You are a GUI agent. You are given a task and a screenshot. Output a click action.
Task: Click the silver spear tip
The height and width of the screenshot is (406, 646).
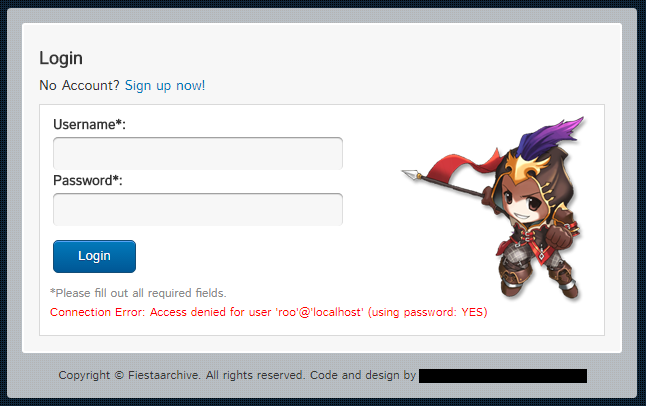pyautogui.click(x=411, y=174)
